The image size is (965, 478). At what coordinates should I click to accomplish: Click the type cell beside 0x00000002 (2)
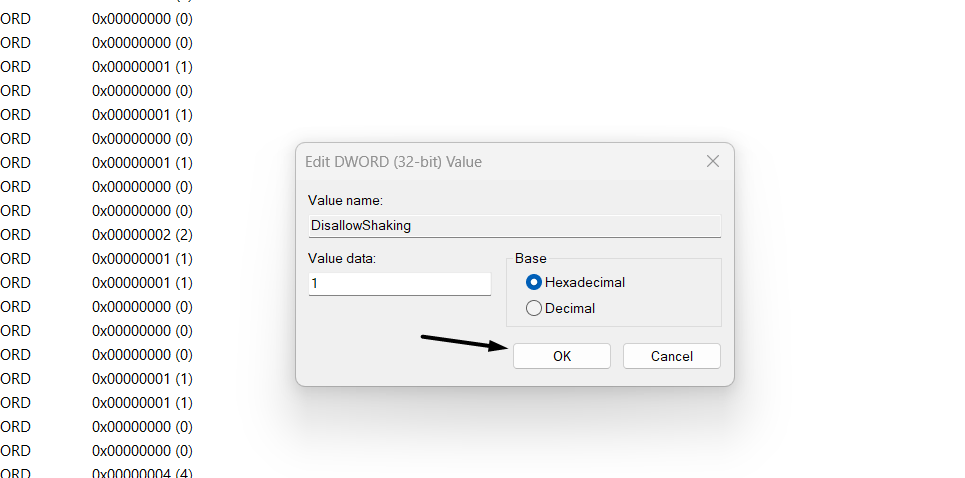(16, 235)
